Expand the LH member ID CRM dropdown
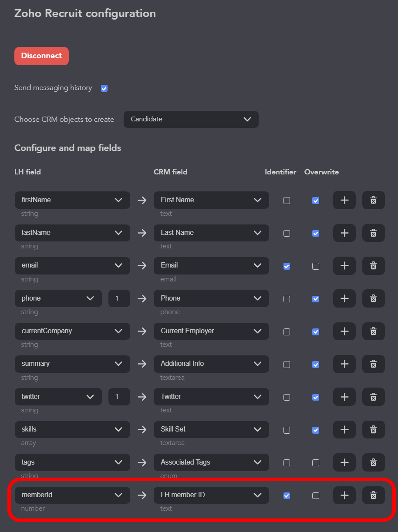 coord(211,495)
